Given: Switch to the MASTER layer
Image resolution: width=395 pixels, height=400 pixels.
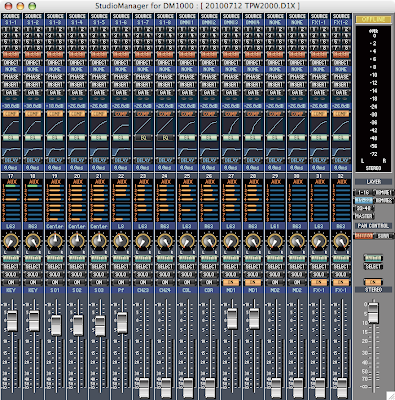Looking at the screenshot, I should pos(364,216).
